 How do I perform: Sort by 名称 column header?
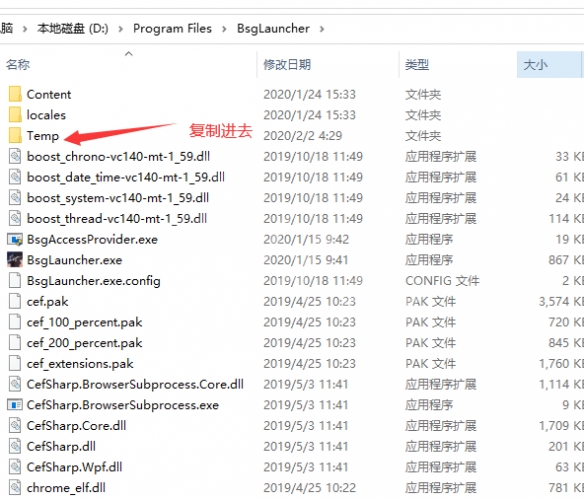pyautogui.click(x=18, y=65)
